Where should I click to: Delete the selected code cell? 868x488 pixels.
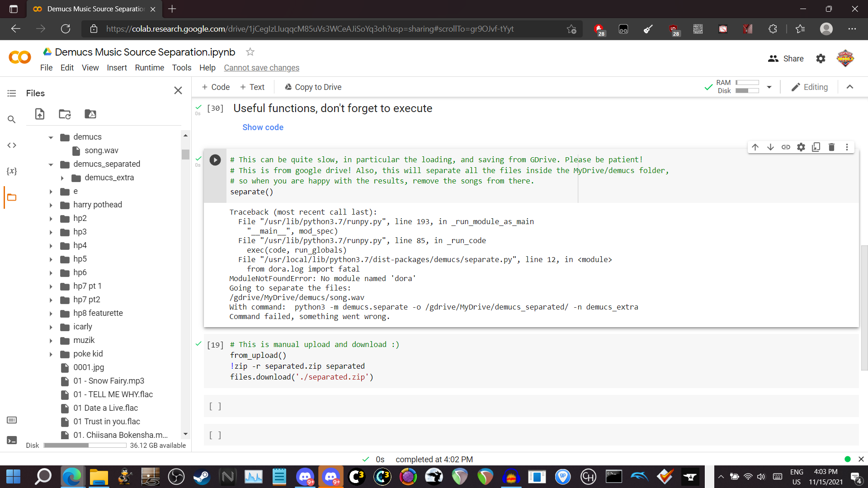[832, 147]
